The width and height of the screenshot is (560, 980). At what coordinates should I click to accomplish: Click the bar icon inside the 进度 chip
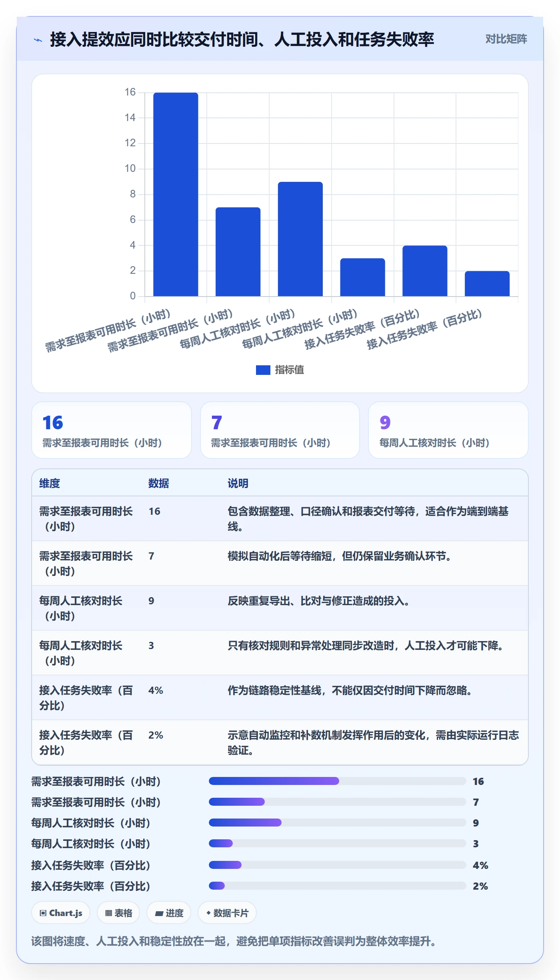pyautogui.click(x=159, y=913)
